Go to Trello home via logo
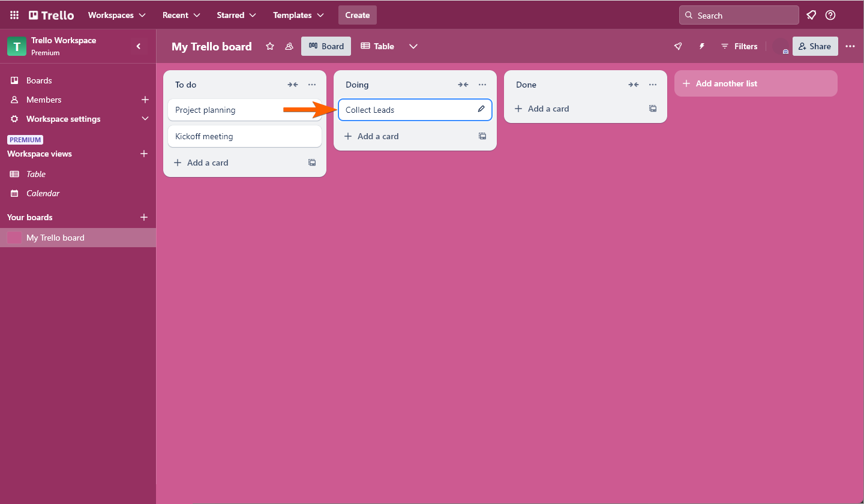The height and width of the screenshot is (504, 864). [52, 15]
